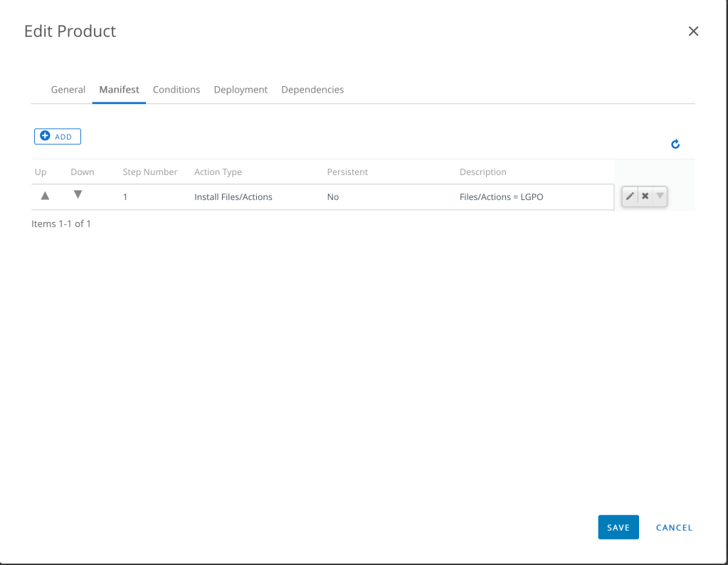Move step 1 up with the up arrow
Viewport: 728px width, 565px height.
[45, 196]
